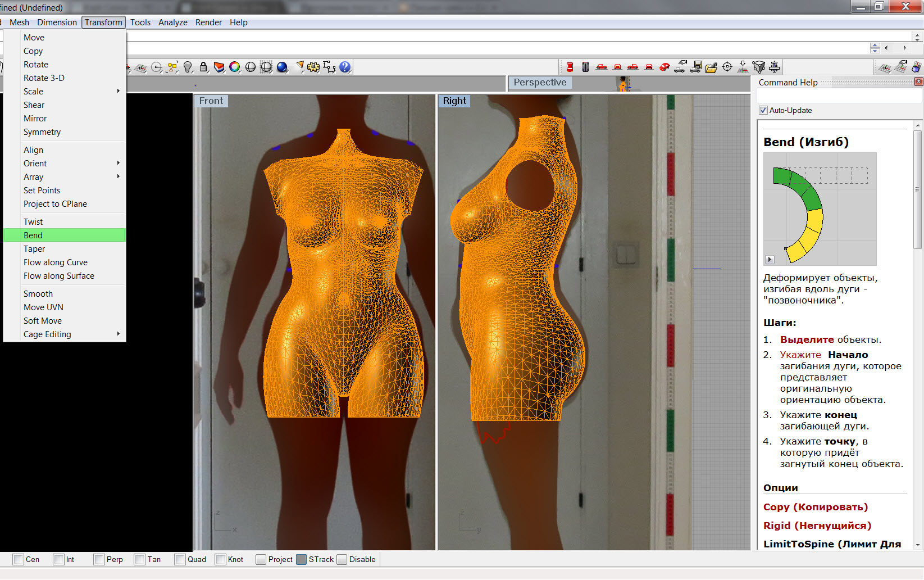Click the crosshair target icon in toolbar
This screenshot has height=580, width=924.
(727, 67)
